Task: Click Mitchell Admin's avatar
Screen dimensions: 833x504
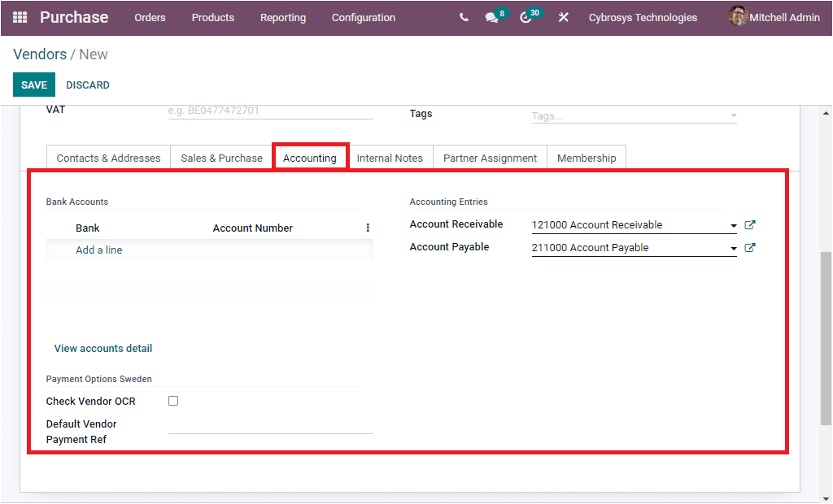Action: click(739, 17)
